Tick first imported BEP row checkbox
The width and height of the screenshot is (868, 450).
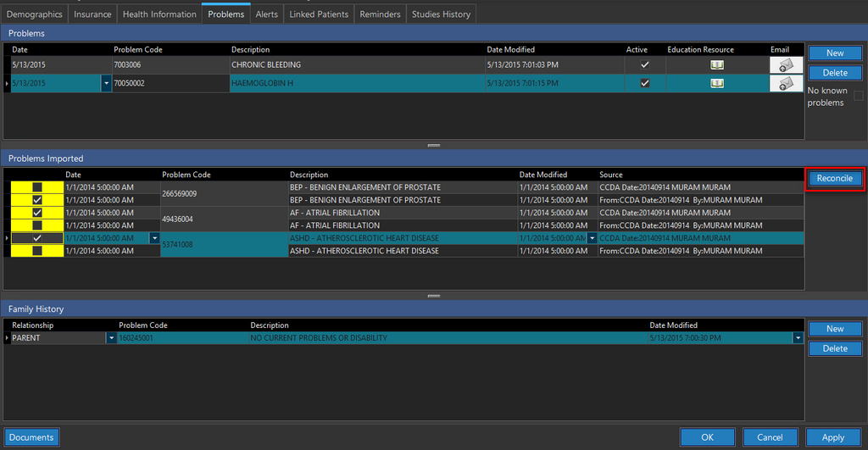pos(37,187)
